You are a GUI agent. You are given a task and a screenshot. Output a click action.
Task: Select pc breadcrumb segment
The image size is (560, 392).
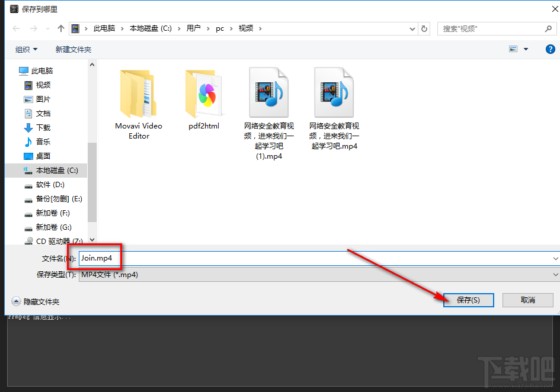(x=220, y=28)
